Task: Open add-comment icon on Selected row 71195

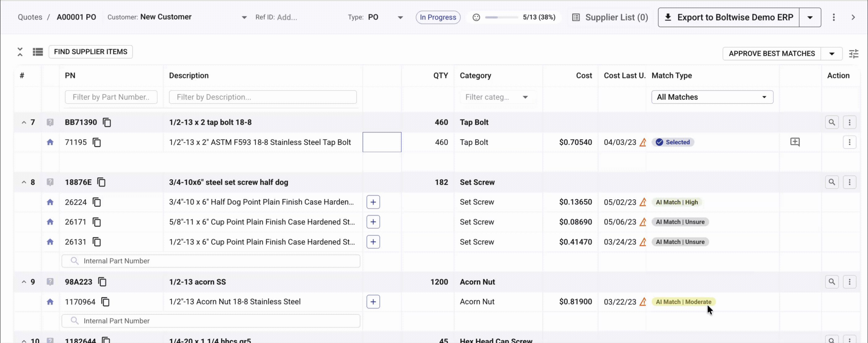Action: [795, 142]
